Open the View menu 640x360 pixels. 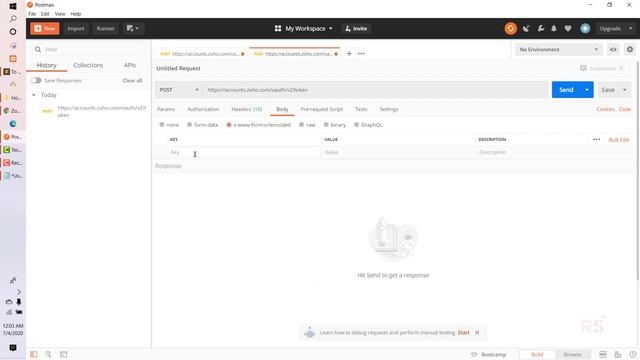point(60,14)
